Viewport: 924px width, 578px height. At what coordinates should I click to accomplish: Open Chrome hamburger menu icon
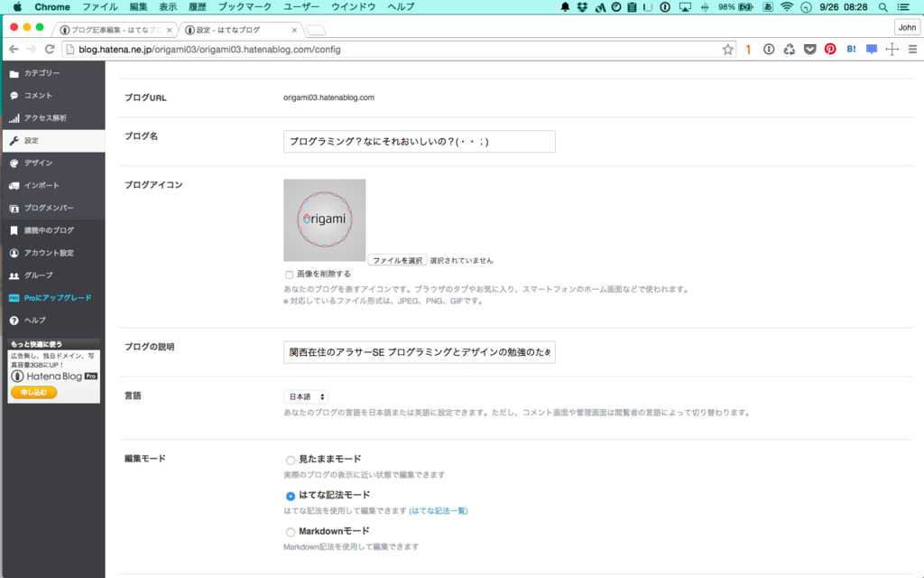tap(912, 50)
